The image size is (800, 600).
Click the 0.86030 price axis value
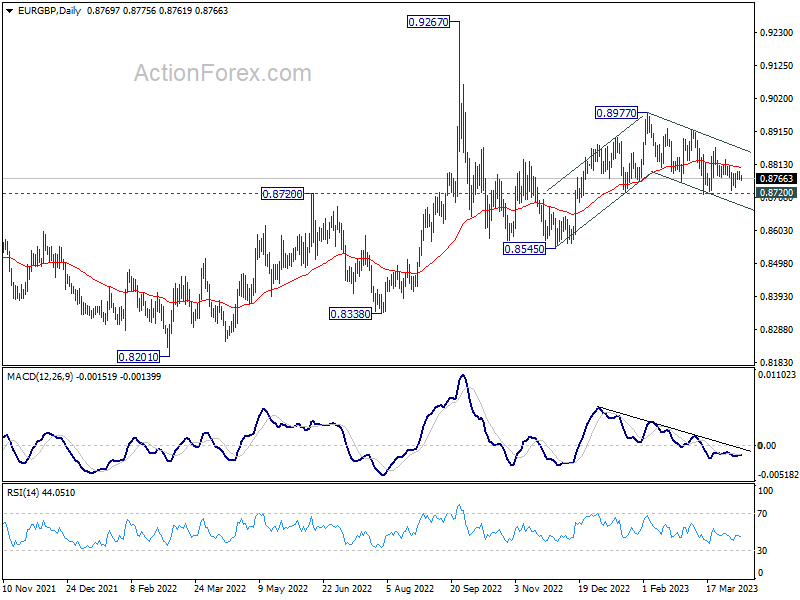[777, 231]
